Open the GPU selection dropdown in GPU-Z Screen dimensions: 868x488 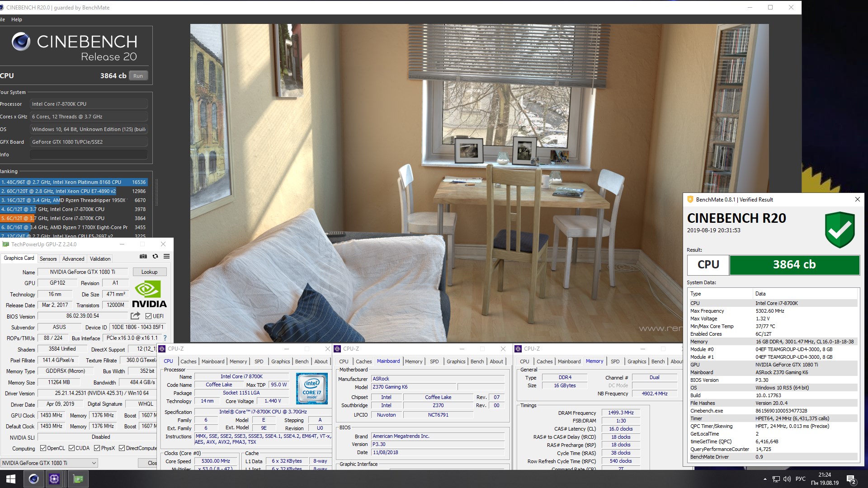coord(49,463)
